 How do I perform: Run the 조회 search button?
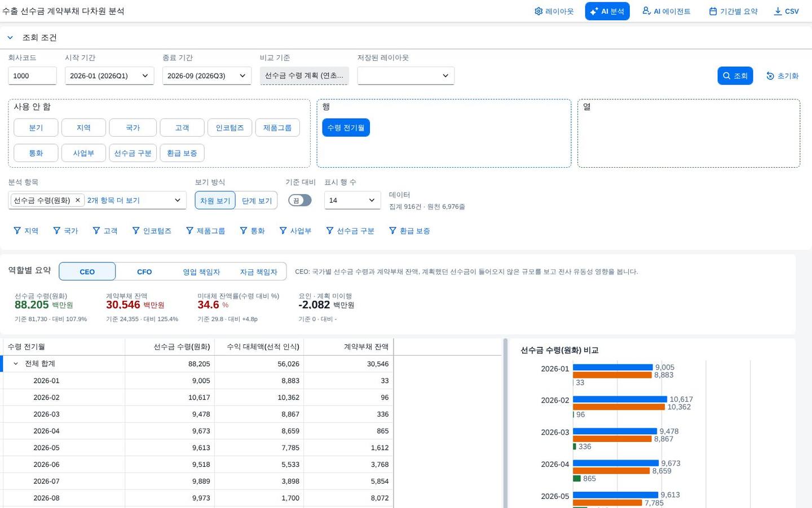tap(735, 76)
